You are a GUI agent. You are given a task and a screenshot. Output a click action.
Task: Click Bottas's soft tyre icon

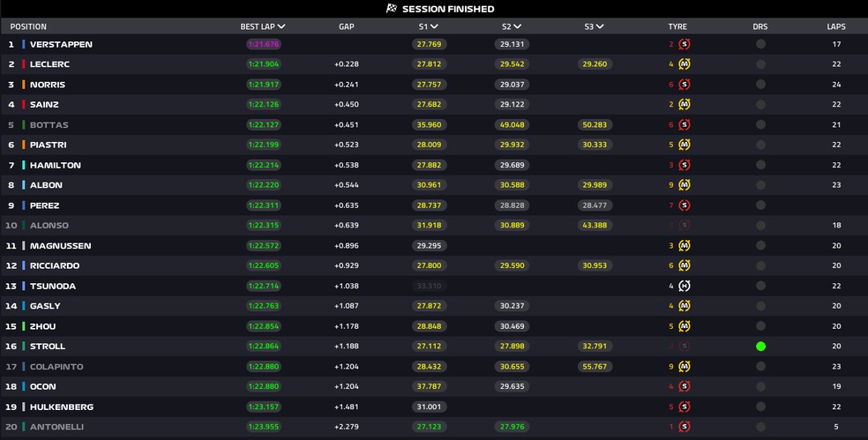point(685,125)
